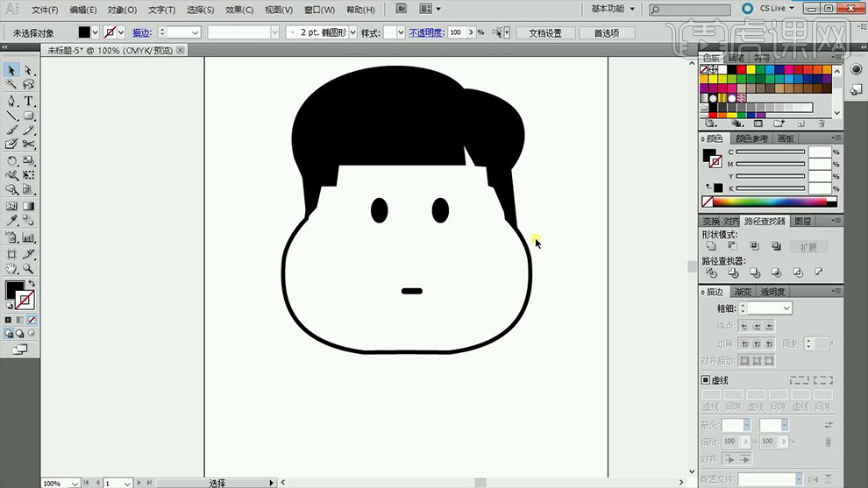The image size is (868, 488).
Task: Select the Eyedropper tool
Action: (11, 222)
